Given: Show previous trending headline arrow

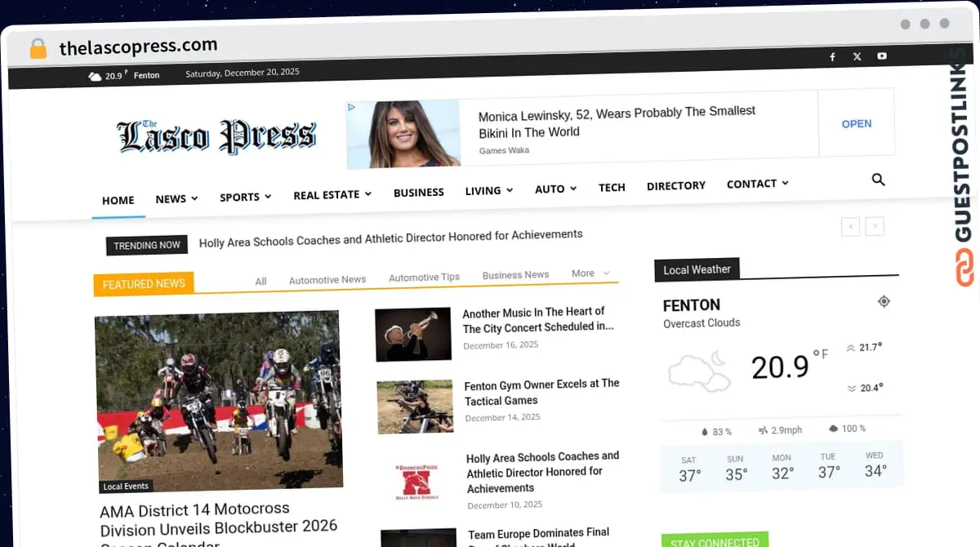Looking at the screenshot, I should point(850,226).
